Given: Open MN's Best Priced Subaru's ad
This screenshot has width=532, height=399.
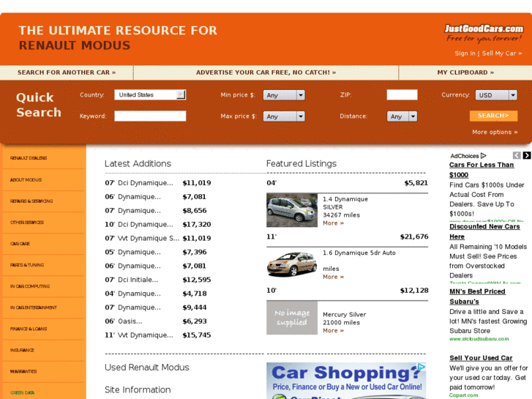Looking at the screenshot, I should tap(477, 296).
